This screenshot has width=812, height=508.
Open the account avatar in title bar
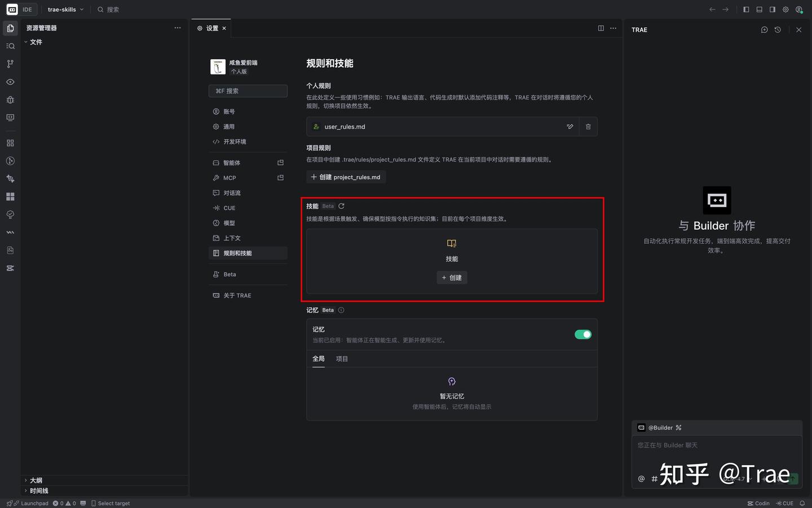pyautogui.click(x=799, y=10)
